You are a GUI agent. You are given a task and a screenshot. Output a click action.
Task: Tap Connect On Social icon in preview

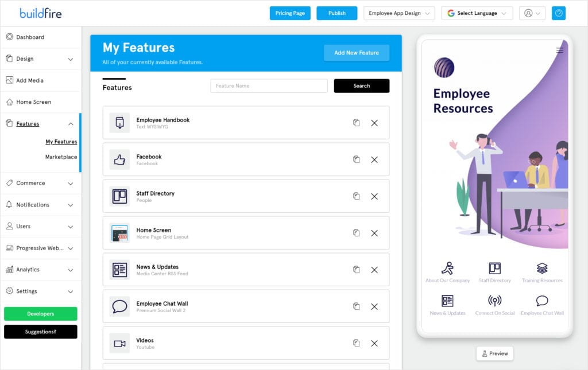[494, 301]
